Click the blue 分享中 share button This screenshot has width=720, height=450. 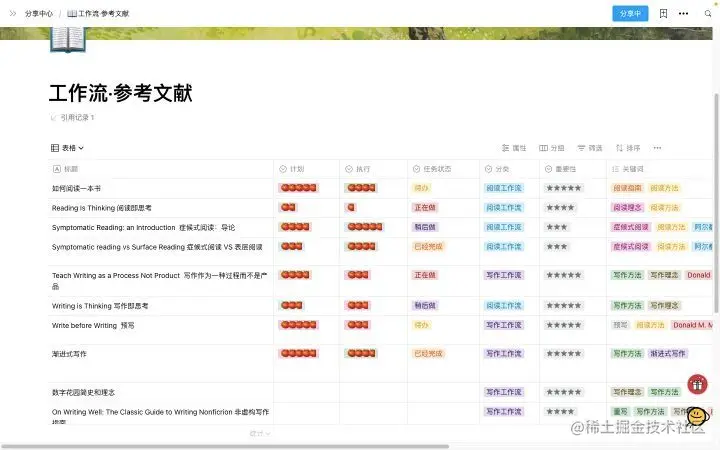(630, 13)
